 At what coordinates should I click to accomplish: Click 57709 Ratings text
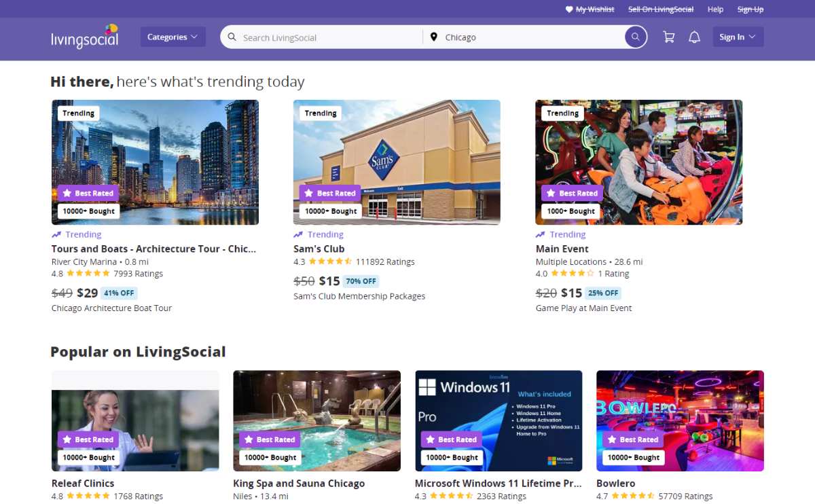[x=685, y=497]
